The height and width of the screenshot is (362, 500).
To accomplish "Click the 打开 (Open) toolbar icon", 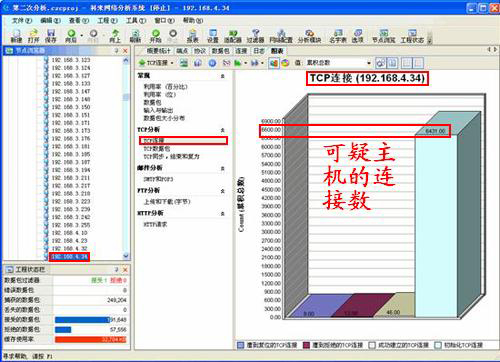I will [33, 36].
